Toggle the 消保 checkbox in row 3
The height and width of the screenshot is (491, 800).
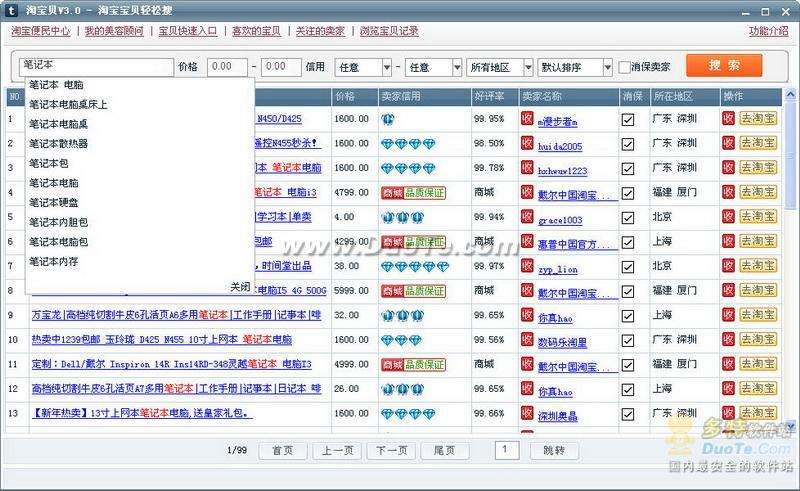click(x=628, y=168)
